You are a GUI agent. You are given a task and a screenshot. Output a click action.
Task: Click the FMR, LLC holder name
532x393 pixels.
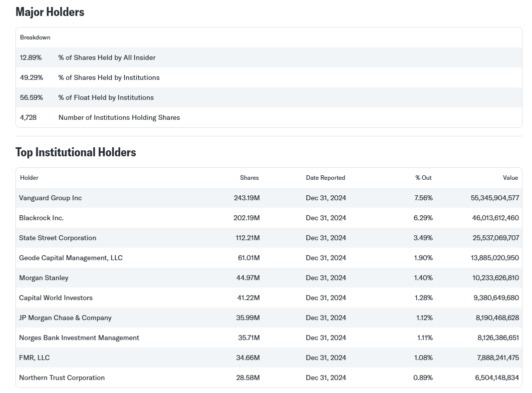coord(34,358)
